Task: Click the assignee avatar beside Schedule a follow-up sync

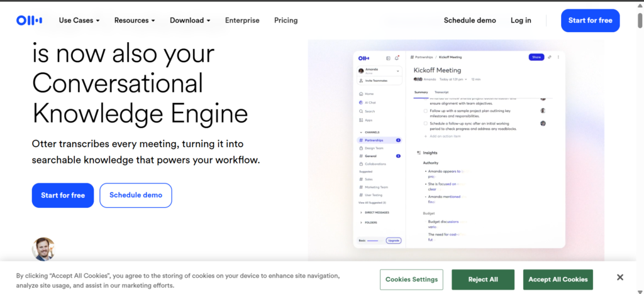Action: [x=543, y=123]
